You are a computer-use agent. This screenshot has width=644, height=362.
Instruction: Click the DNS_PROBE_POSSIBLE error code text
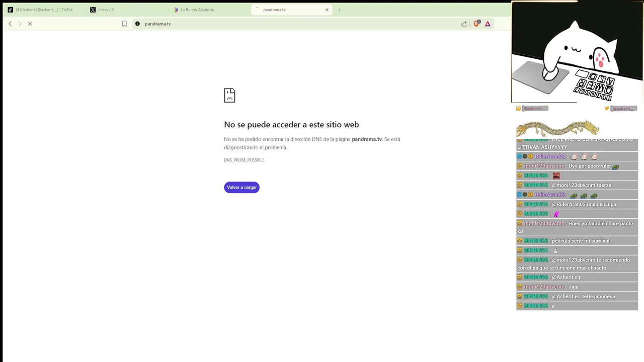[x=244, y=160]
